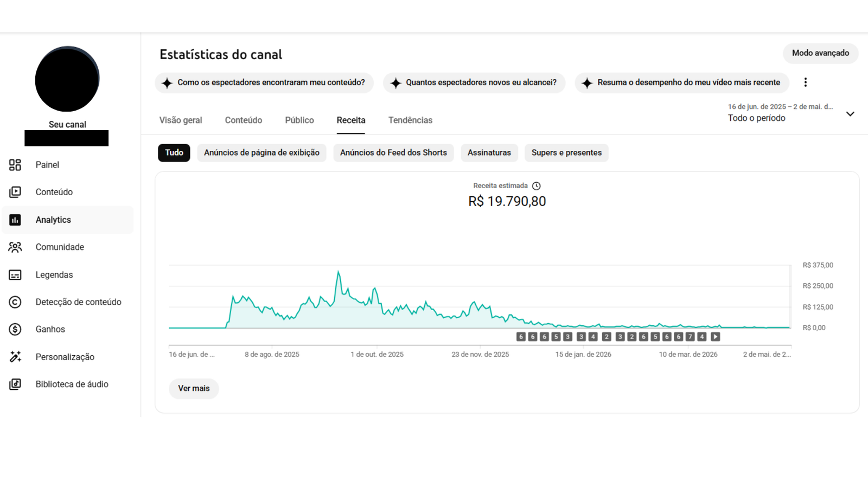Ask Quantos espectadores novos eu alcancei
Screen dimensions: 868x488
(474, 83)
